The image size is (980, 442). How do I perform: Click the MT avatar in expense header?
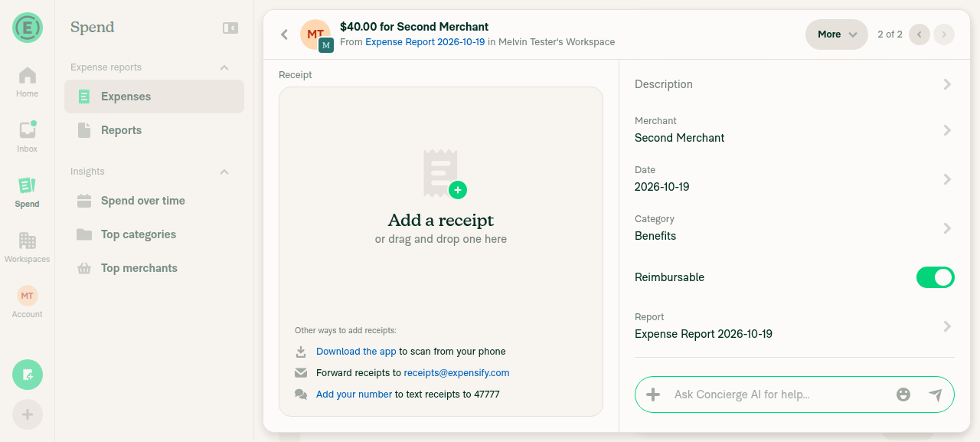[x=315, y=34]
